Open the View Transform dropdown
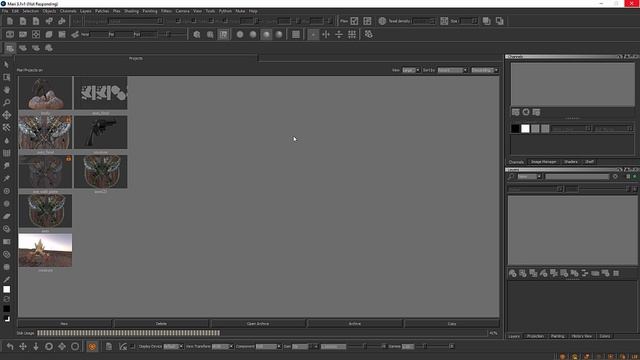The height and width of the screenshot is (360, 640). click(x=222, y=347)
